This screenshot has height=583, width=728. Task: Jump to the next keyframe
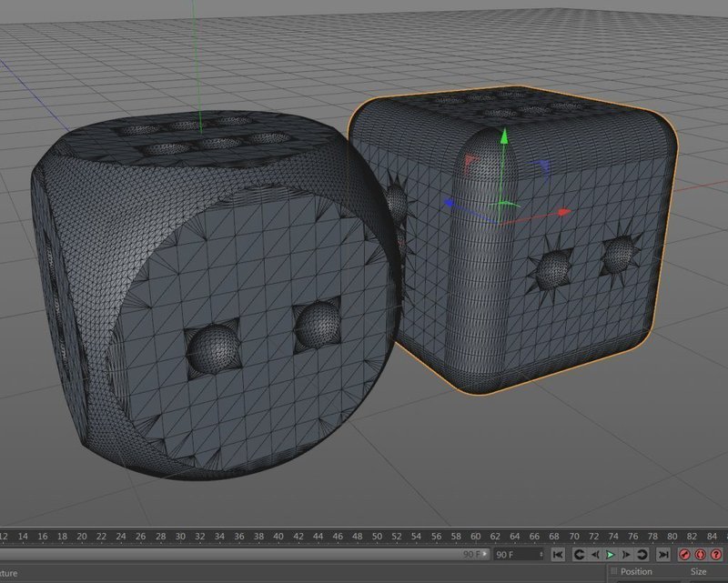click(x=642, y=554)
